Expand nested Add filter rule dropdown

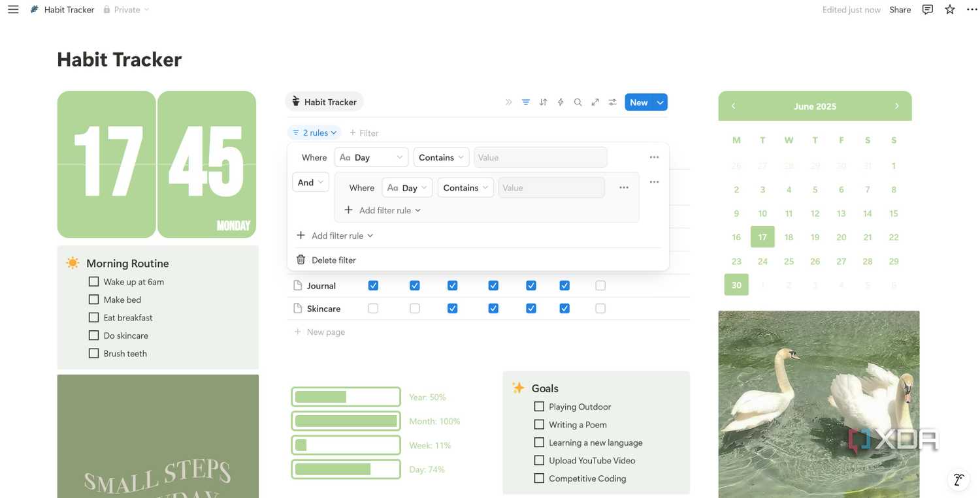pos(382,210)
